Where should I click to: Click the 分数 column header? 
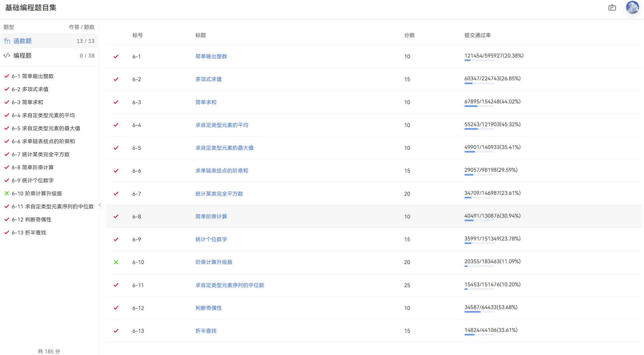coord(409,35)
